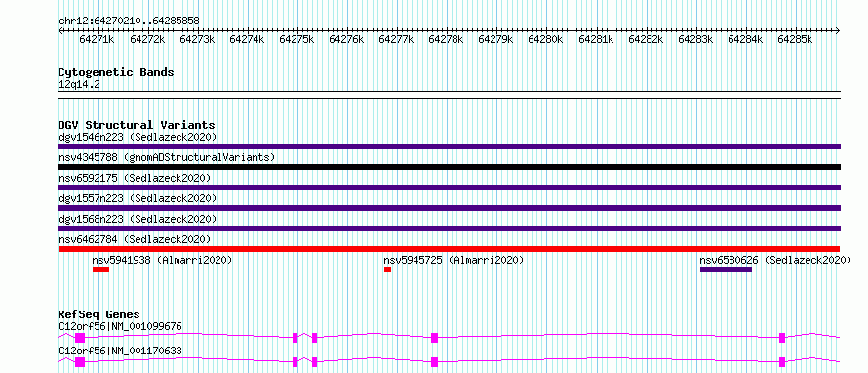This screenshot has height=373, width=868.
Task: Click ruler tick label 64285k
Action: pos(795,39)
